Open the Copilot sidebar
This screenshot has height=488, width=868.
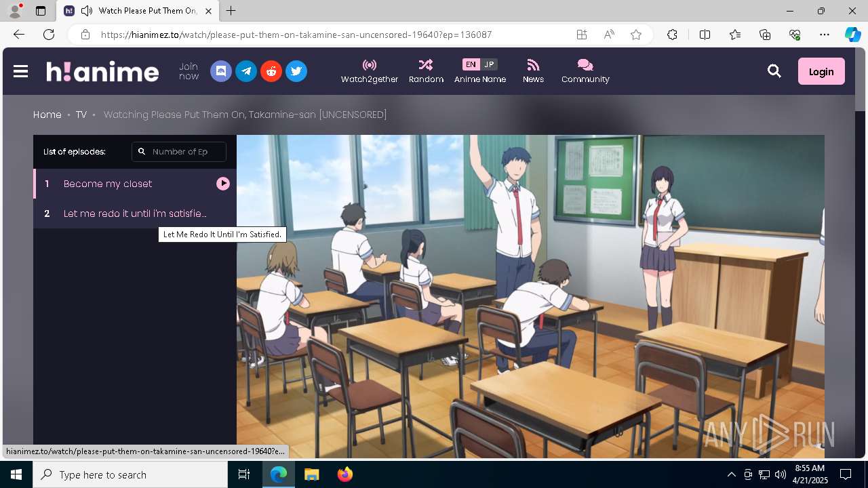pos(853,35)
